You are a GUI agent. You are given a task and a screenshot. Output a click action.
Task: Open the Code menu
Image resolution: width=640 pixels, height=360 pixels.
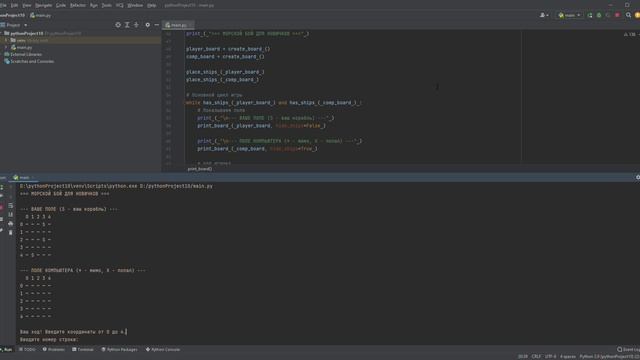61,5
